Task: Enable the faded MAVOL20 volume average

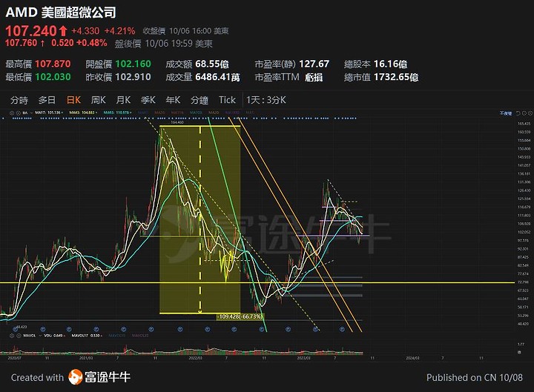Action: click(140, 336)
